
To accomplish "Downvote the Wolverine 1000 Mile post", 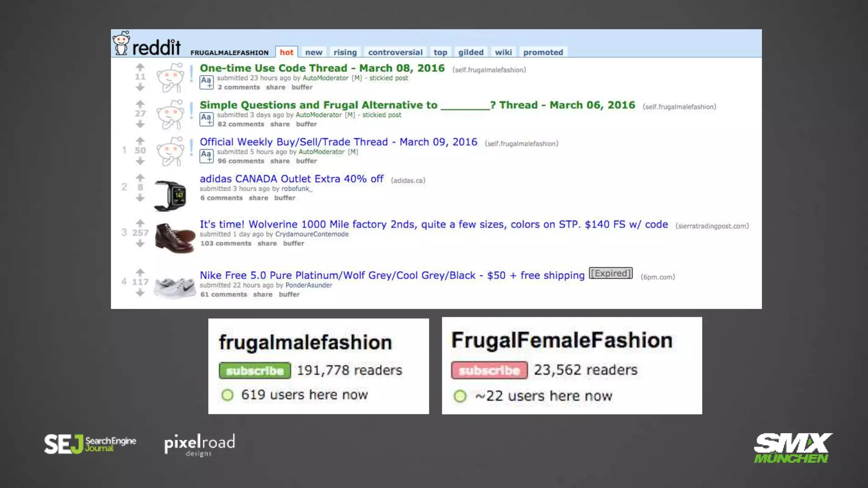I will [x=140, y=244].
